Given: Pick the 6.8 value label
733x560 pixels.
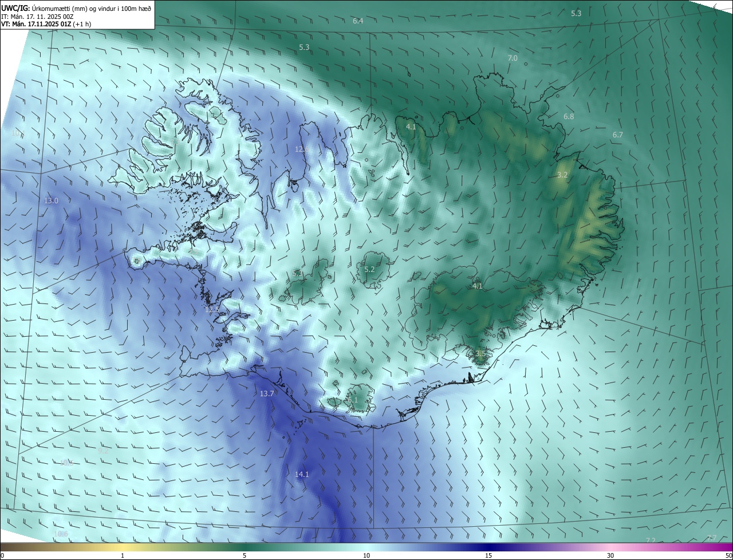Looking at the screenshot, I should (x=569, y=116).
